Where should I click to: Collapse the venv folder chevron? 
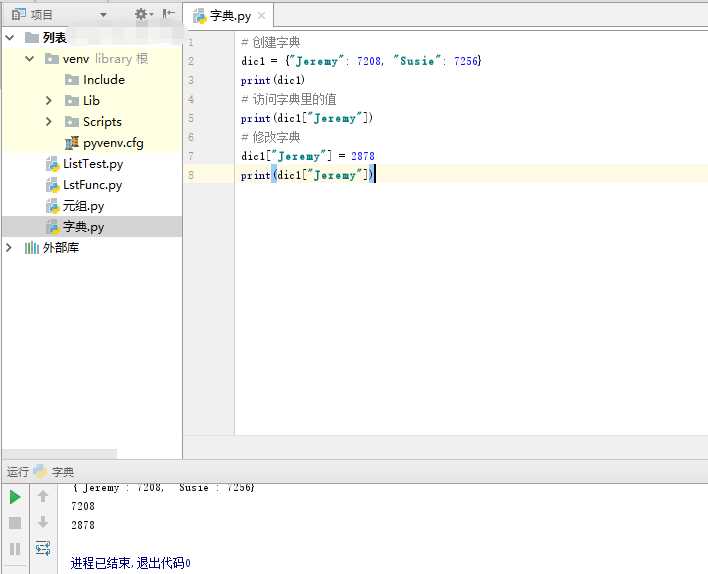(x=30, y=58)
